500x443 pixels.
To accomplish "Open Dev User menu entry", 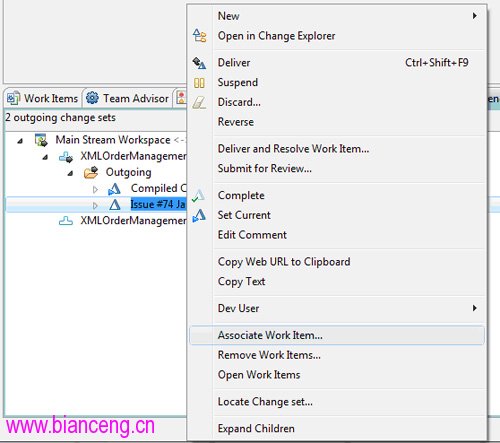I will (337, 308).
